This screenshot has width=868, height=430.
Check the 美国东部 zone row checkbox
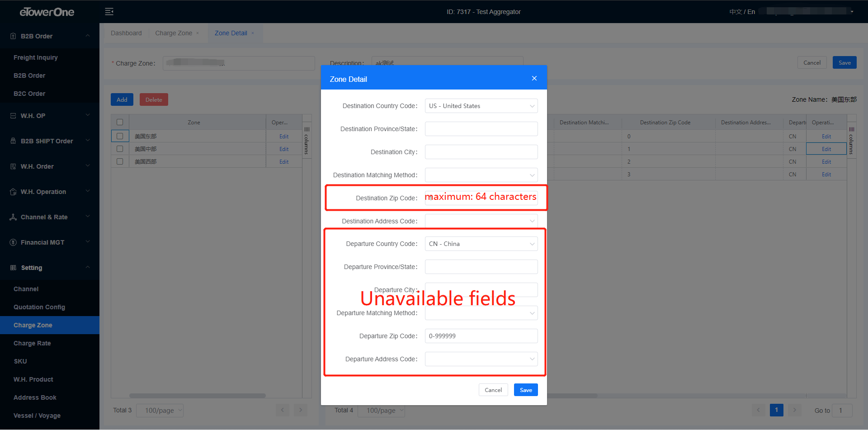(120, 136)
